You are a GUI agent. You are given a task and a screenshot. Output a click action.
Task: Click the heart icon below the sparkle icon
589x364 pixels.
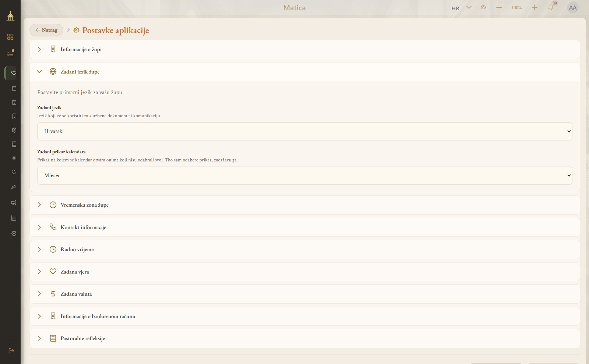(x=14, y=172)
